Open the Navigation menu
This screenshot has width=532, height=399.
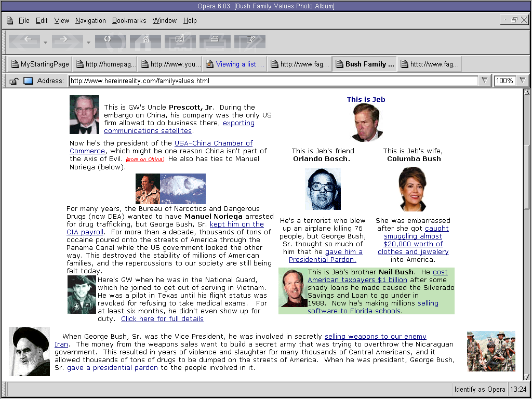90,21
